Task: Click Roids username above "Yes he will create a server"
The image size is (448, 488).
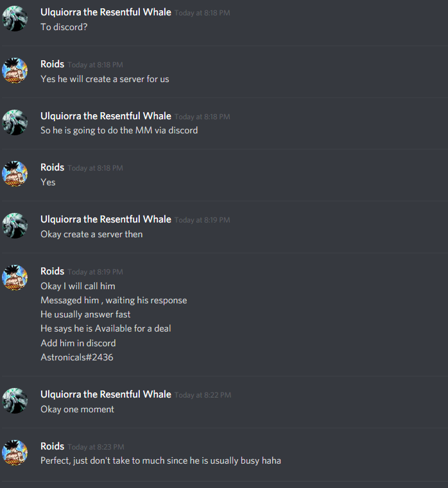Action: click(x=53, y=64)
